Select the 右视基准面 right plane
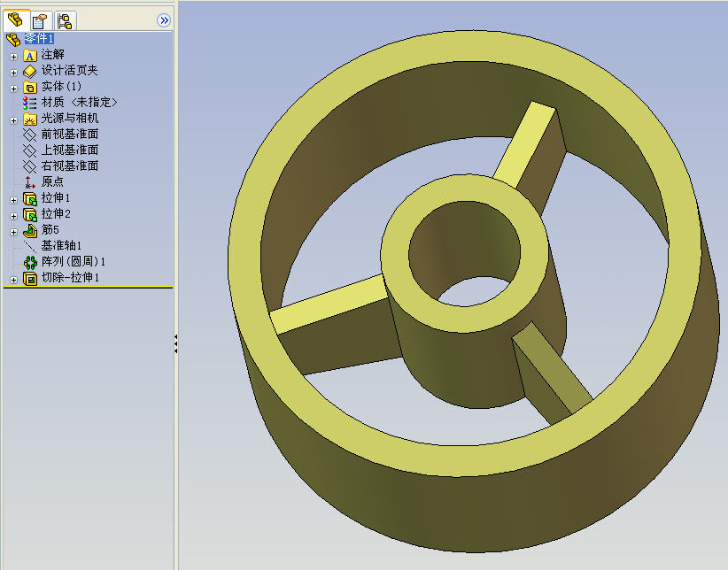The width and height of the screenshot is (728, 570). pos(70,166)
